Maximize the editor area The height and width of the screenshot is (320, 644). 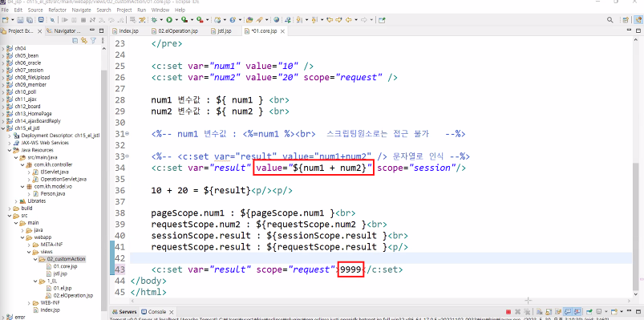638,30
